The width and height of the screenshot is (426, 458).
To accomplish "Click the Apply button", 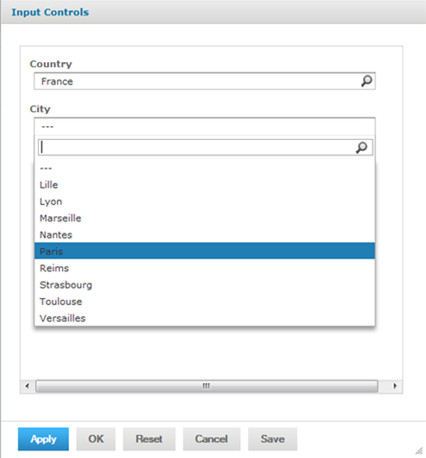I will 43,439.
